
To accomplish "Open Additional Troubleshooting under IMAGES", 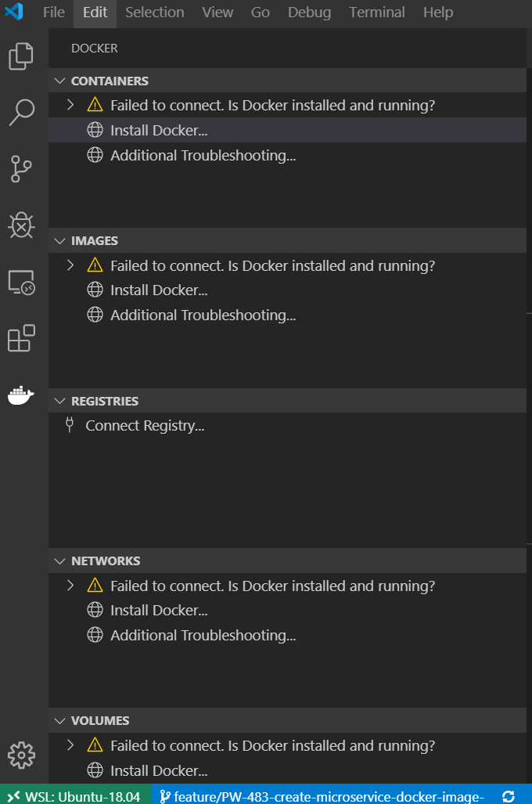I will (203, 315).
